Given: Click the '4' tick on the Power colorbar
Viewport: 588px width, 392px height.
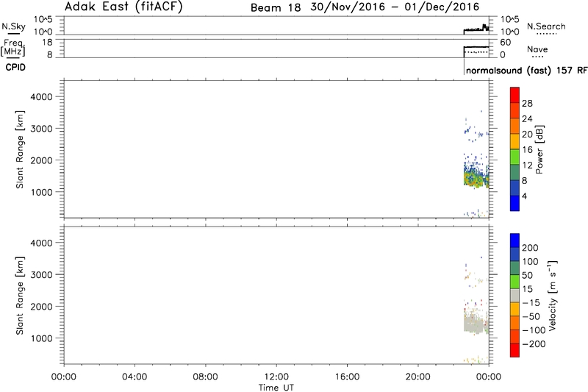Looking at the screenshot, I should pyautogui.click(x=524, y=196).
